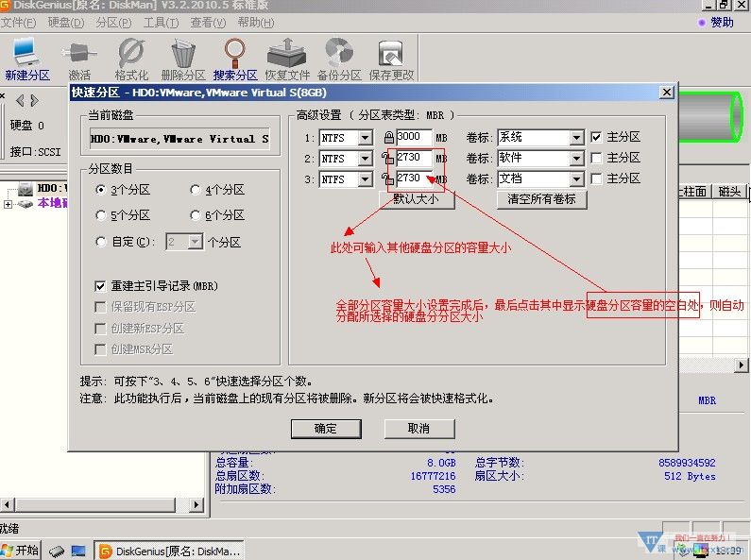
Task: Select the HD0 disk icon in tree
Action: (x=26, y=188)
